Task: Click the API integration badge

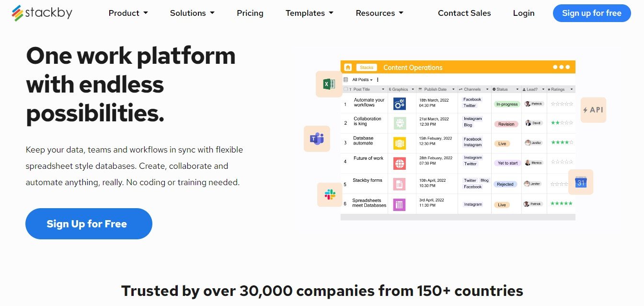Action: point(593,110)
